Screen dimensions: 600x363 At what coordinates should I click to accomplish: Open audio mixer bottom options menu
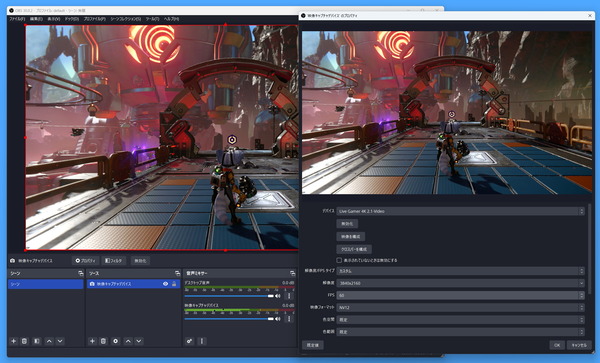click(x=202, y=341)
